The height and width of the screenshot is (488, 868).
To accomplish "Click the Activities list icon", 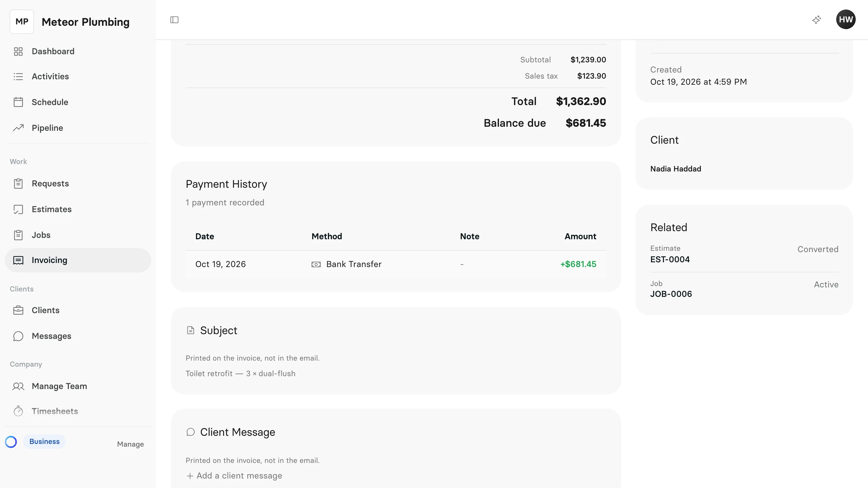I will pos(18,77).
